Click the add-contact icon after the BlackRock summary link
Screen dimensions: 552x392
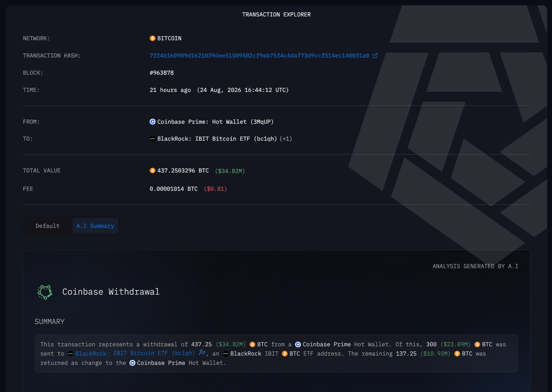pyautogui.click(x=202, y=353)
